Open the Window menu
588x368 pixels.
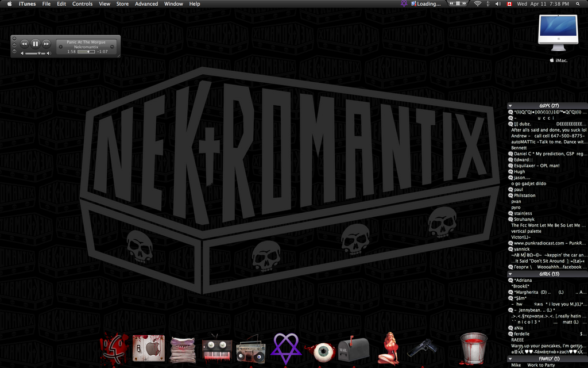point(173,4)
